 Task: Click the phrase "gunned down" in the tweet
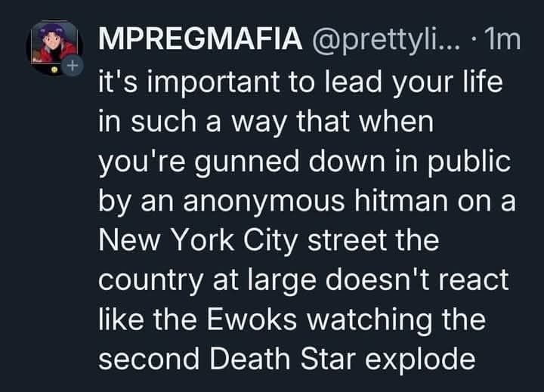click(x=289, y=162)
